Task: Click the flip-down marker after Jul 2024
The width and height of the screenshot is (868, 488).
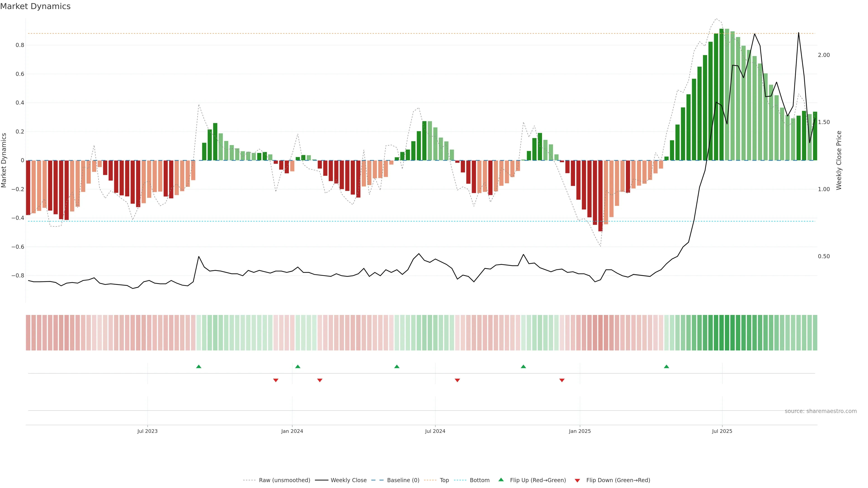Action: [x=457, y=380]
